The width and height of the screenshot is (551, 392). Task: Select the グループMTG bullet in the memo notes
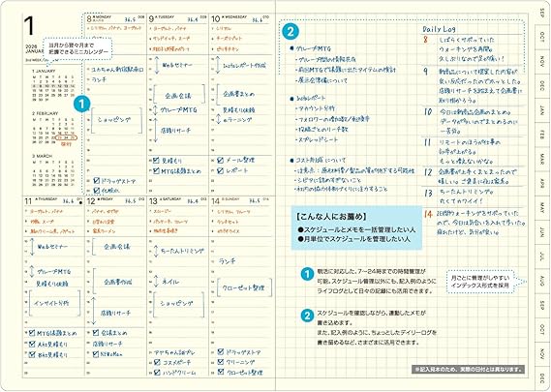click(x=310, y=48)
